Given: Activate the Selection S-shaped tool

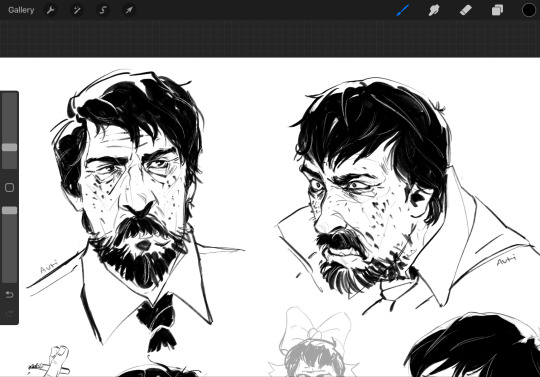Looking at the screenshot, I should coord(103,10).
